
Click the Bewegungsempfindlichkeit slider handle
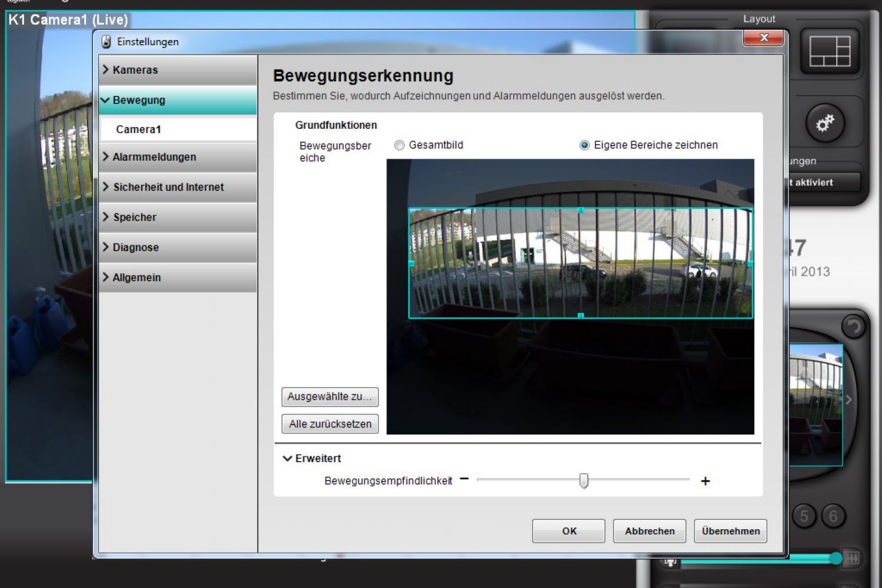(x=583, y=480)
